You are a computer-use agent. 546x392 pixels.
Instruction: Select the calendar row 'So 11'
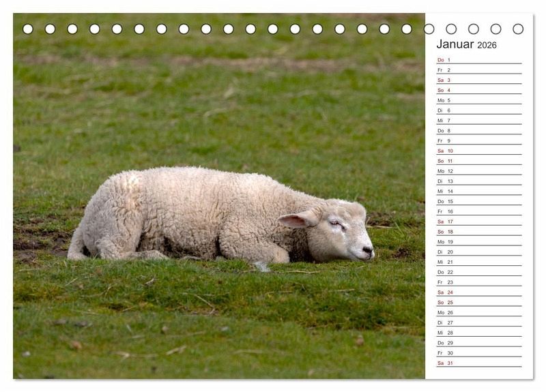click(479, 161)
